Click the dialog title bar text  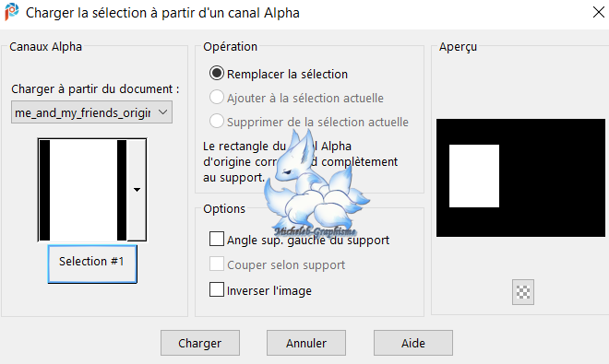click(162, 13)
